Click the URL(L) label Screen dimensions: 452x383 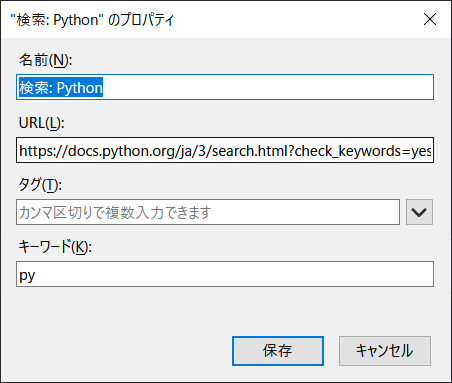coord(41,123)
